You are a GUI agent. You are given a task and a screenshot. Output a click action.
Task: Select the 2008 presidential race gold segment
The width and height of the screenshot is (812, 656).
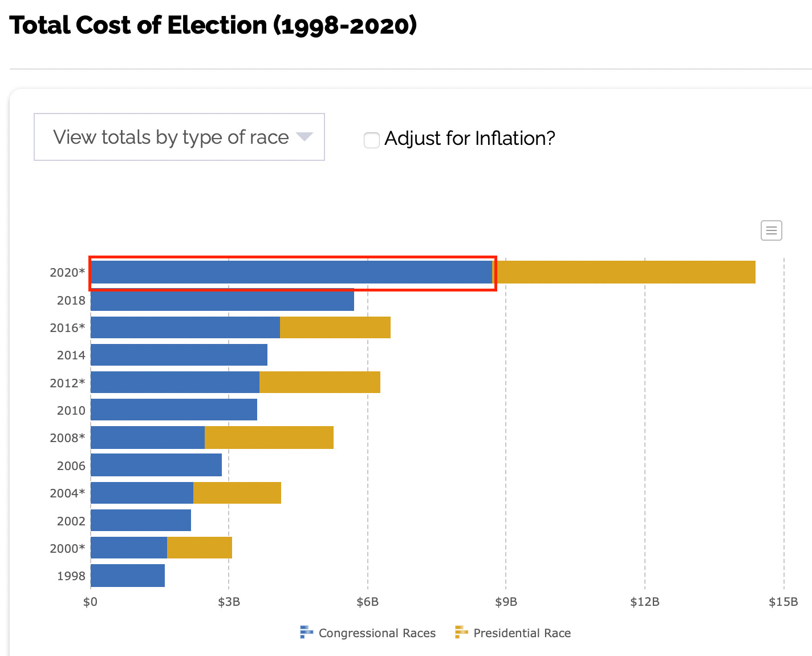pos(269,438)
